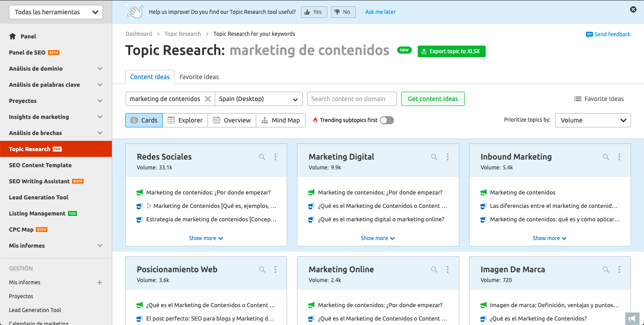
Task: Click the flame icon beside Trending subtopics first
Action: 315,120
